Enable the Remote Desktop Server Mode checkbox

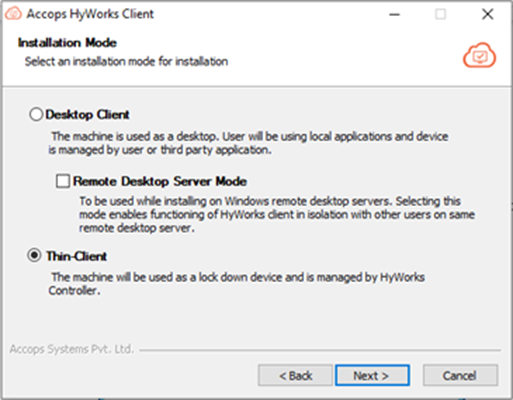(63, 181)
